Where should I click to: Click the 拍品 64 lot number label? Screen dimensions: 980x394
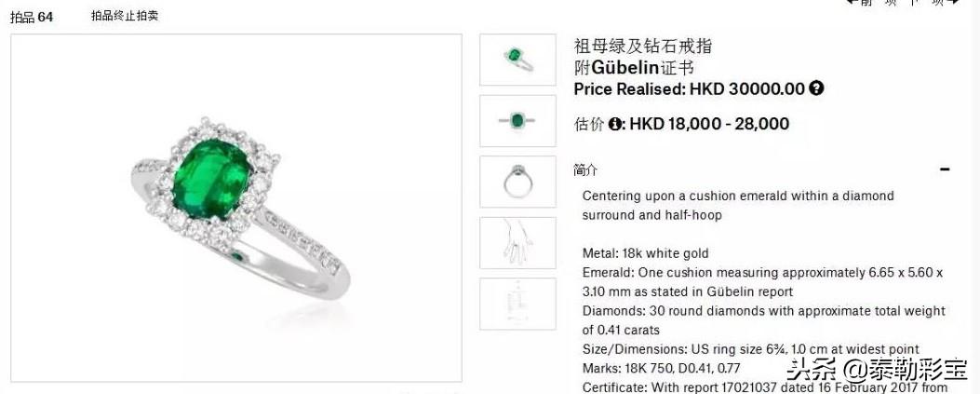[32, 17]
